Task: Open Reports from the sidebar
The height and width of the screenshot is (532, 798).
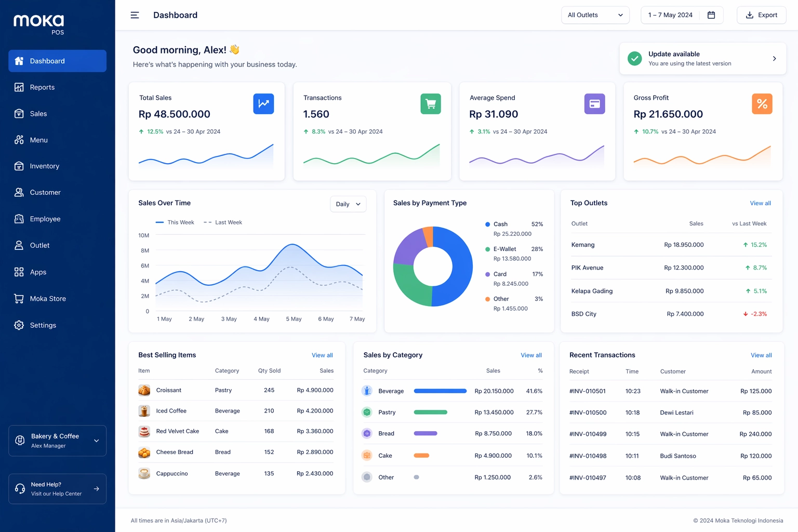Action: pos(42,87)
